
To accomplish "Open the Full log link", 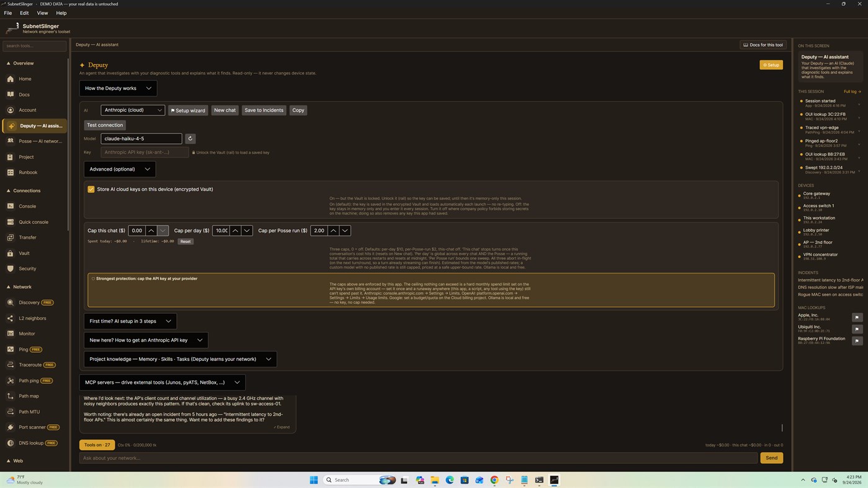I will coord(852,92).
